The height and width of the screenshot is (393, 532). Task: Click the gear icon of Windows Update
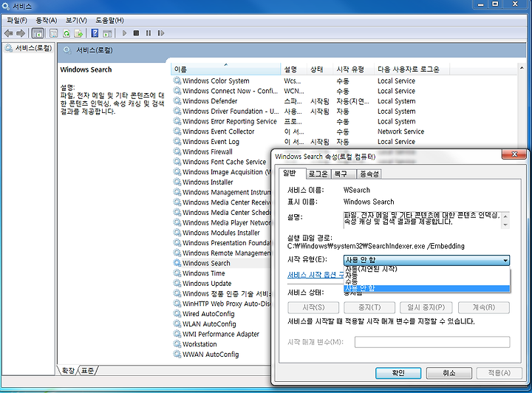click(x=177, y=283)
